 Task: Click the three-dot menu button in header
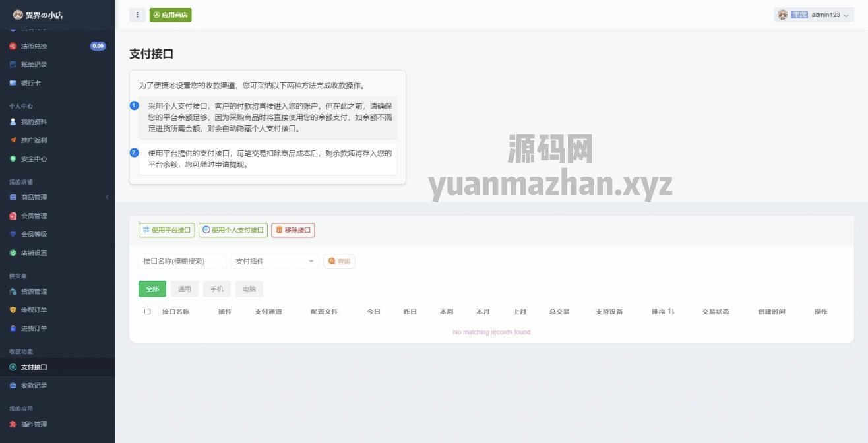click(x=137, y=15)
